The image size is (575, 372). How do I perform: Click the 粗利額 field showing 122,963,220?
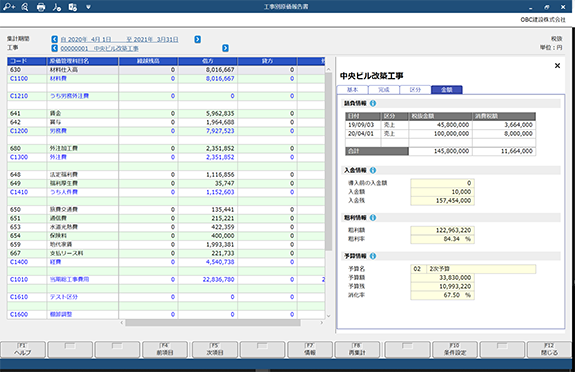(443, 230)
